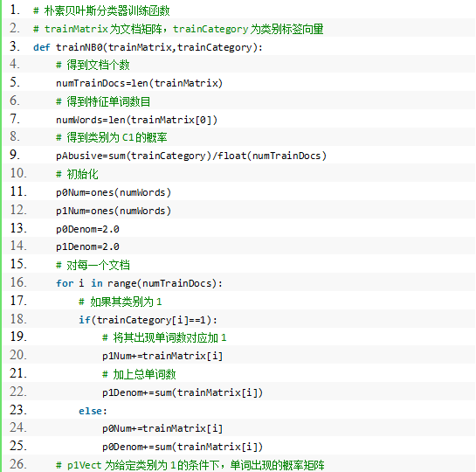The height and width of the screenshot is (472, 476).
Task: Click the comment '# 得到特征单词数目'
Action: point(103,101)
